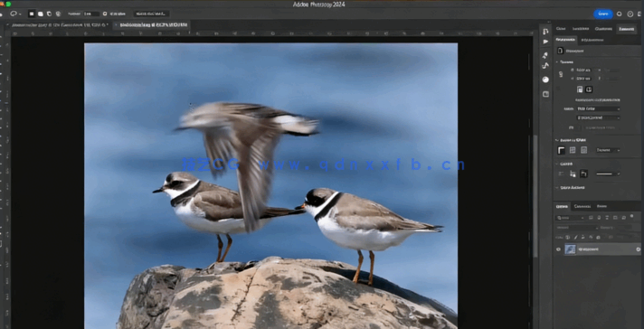Toggle the width-height link icon
This screenshot has width=644, height=329.
(561, 74)
